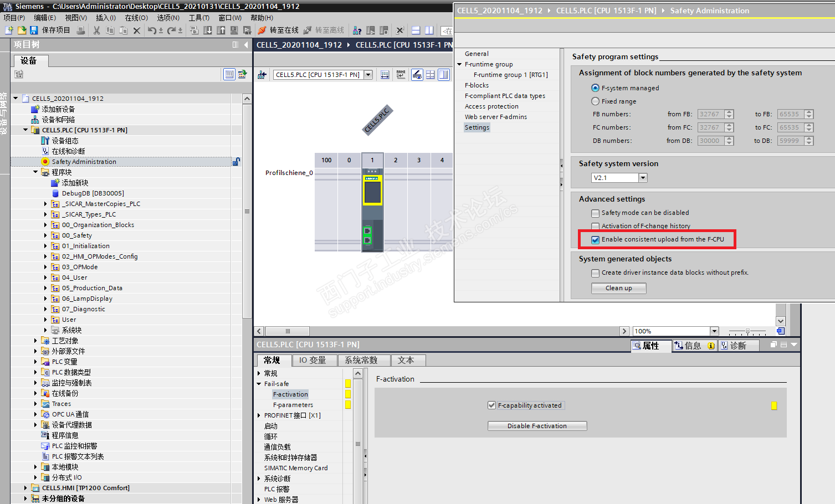Image resolution: width=835 pixels, height=504 pixels.
Task: Toggle Create driver instance data blocks checkbox
Action: tap(595, 272)
